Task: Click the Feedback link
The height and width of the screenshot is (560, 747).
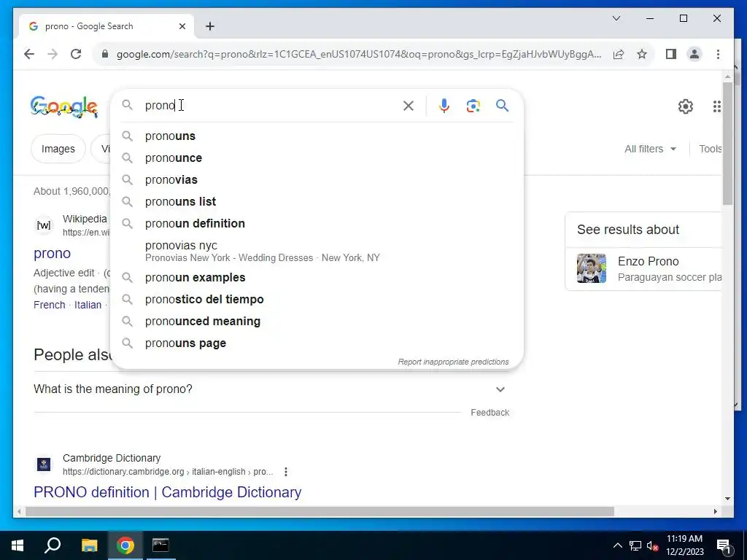Action: pyautogui.click(x=489, y=413)
